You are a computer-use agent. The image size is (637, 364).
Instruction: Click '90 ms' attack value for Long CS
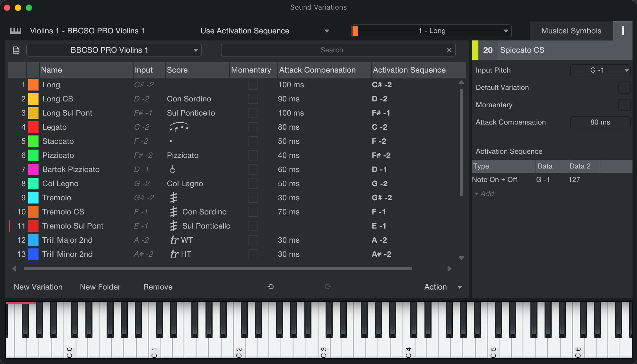289,99
